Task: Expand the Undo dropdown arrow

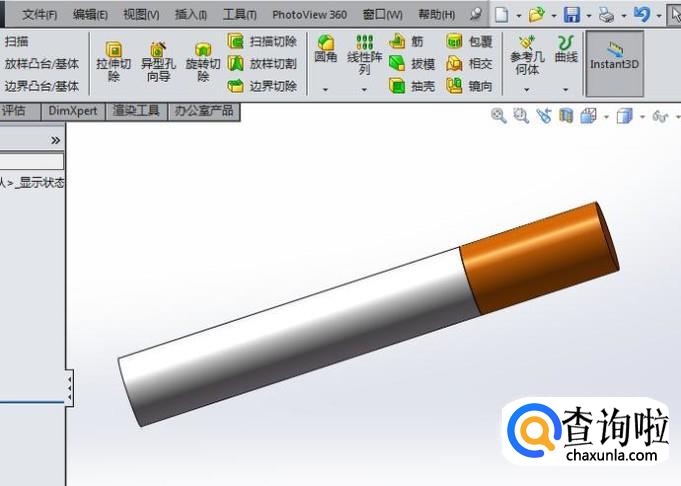Action: coord(659,16)
